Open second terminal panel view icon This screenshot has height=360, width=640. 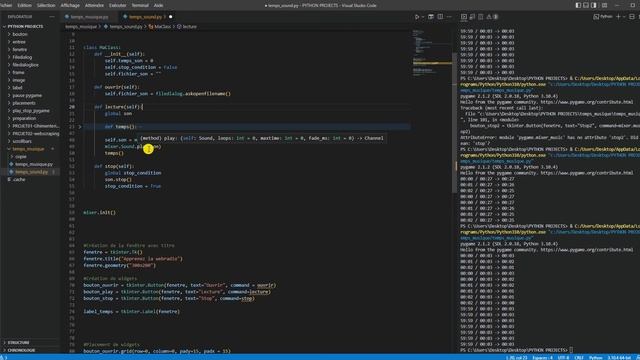pos(472,17)
